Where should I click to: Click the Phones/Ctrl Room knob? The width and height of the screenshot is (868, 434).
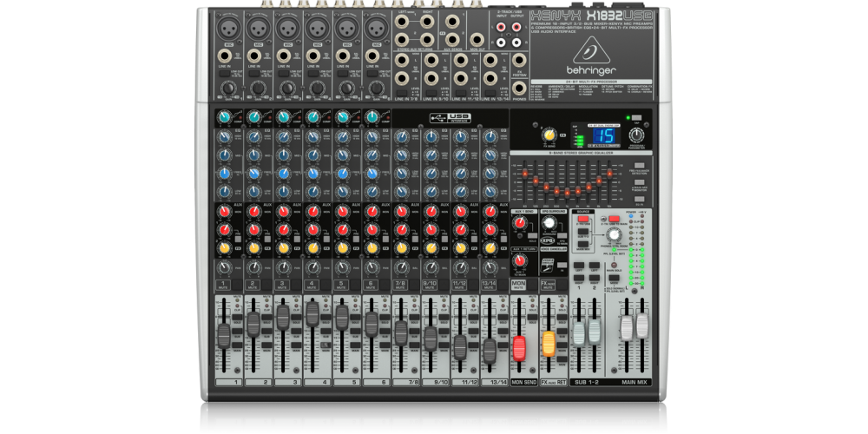[614, 234]
